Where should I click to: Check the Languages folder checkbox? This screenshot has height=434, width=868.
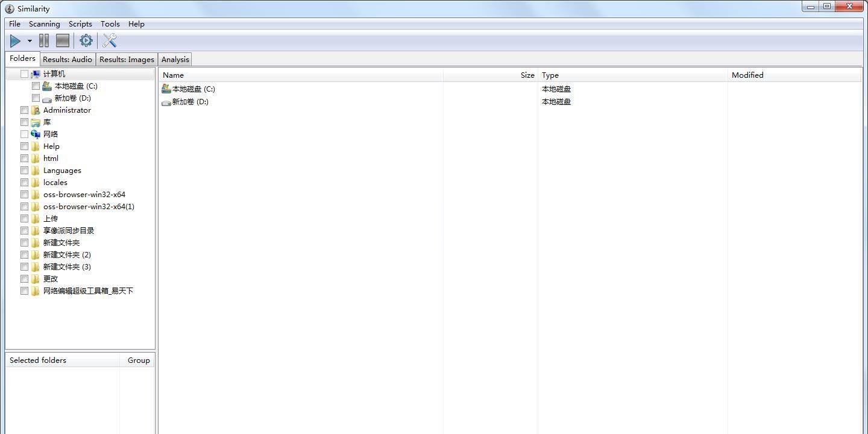(24, 171)
